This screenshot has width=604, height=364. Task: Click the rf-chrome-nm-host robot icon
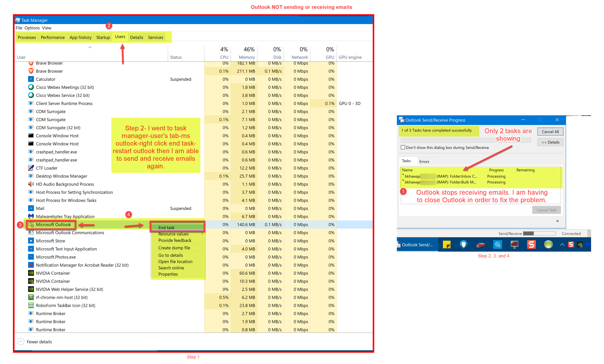coord(31,297)
